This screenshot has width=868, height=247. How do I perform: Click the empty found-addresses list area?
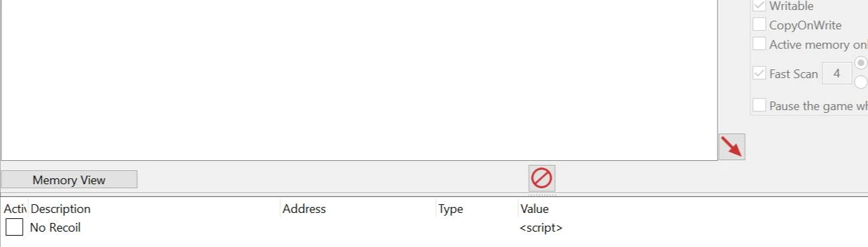[359, 80]
